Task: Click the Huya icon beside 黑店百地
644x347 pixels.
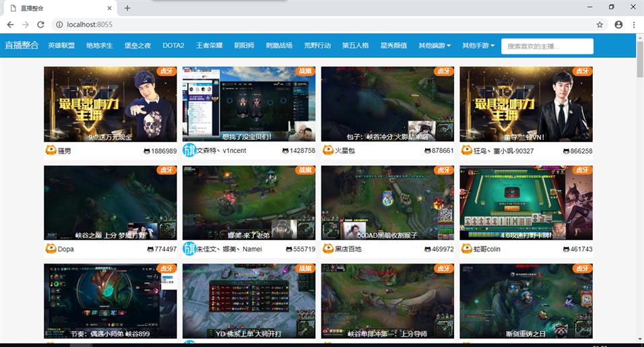Action: click(328, 249)
